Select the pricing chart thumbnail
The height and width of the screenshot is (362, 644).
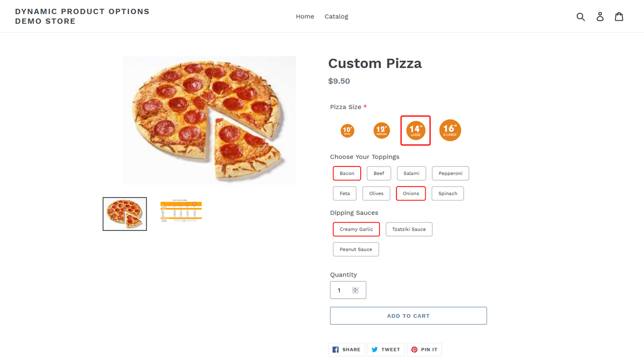tap(181, 211)
